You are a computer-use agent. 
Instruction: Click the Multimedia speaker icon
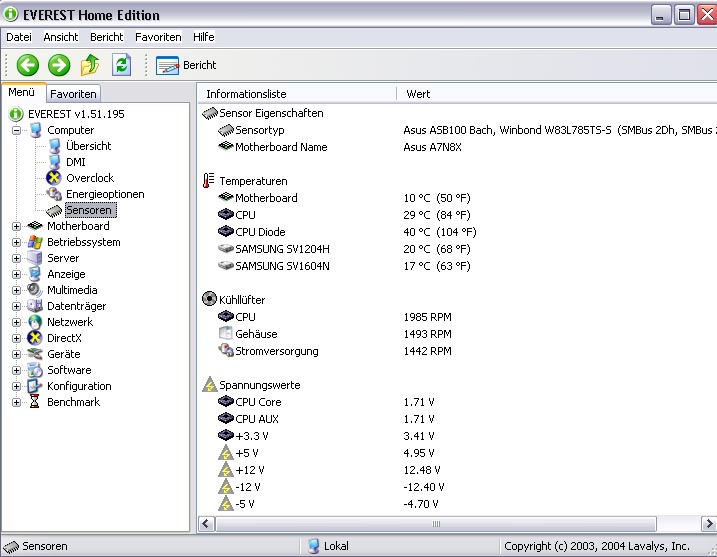click(35, 290)
